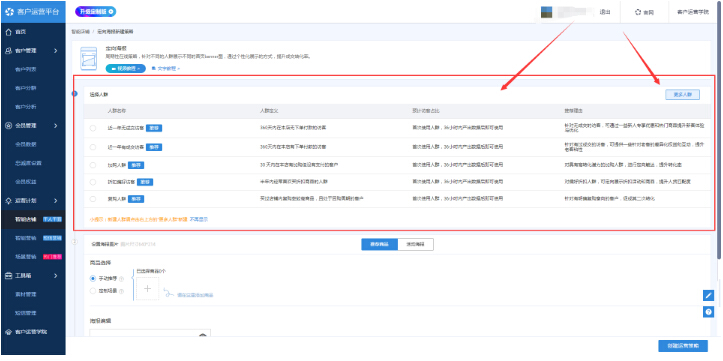
Task: Click the 工具箱 toolbox icon in sidebar
Action: (x=8, y=276)
